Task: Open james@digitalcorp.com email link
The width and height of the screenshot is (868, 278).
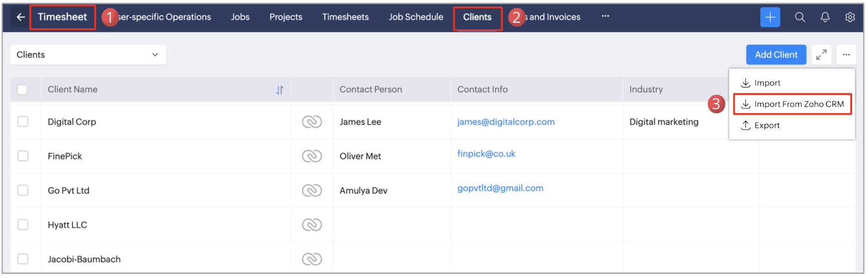Action: [505, 122]
